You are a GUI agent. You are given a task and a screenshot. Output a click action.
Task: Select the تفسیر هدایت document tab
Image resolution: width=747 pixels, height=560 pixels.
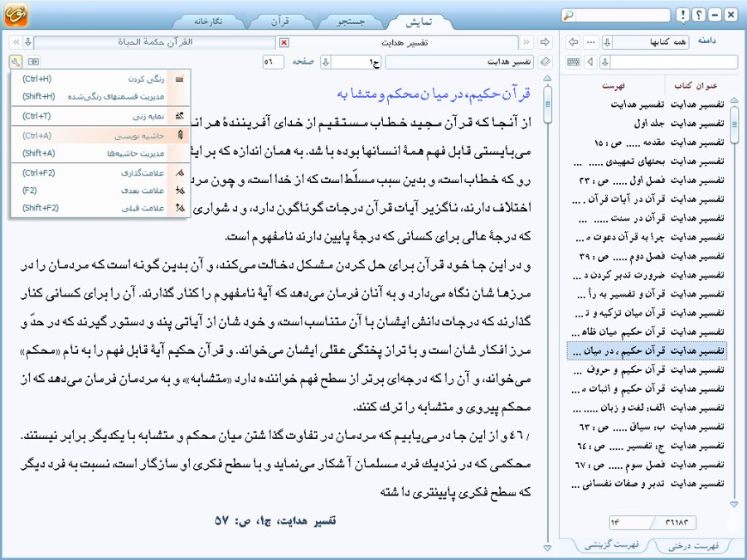coord(404,43)
